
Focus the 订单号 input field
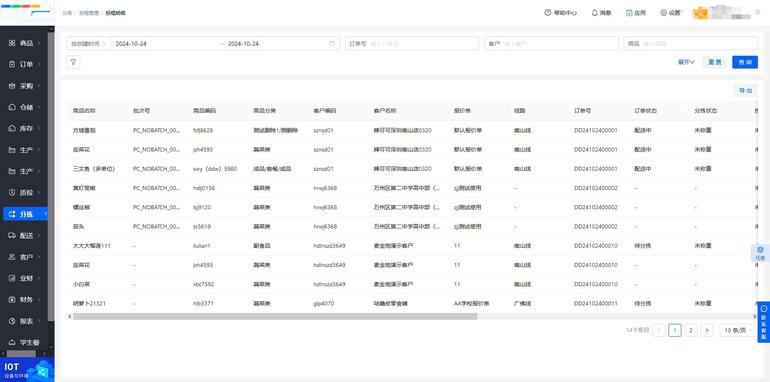click(412, 44)
